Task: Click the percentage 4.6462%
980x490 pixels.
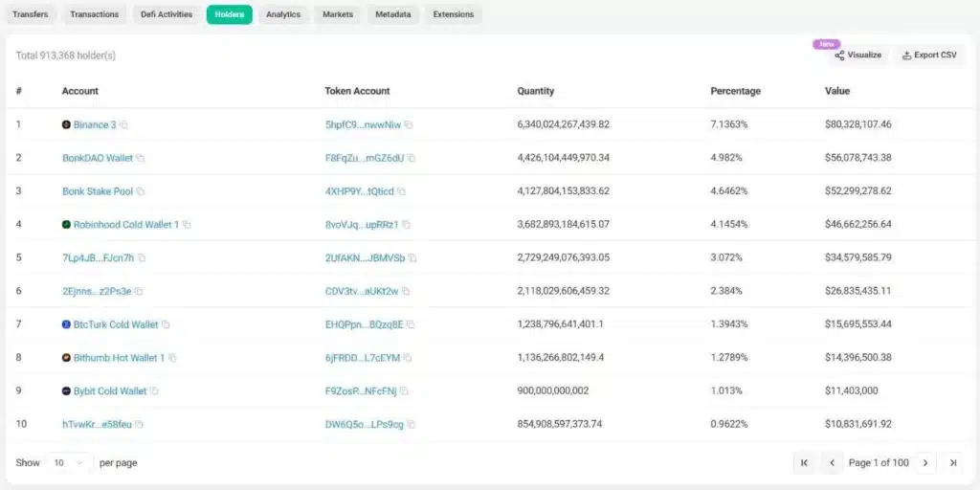Action: coord(728,191)
